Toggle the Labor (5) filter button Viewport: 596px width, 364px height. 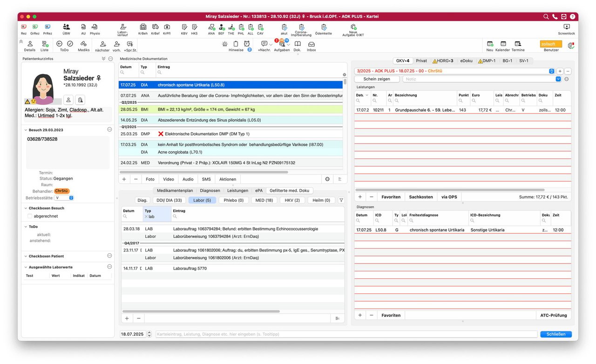click(x=202, y=200)
